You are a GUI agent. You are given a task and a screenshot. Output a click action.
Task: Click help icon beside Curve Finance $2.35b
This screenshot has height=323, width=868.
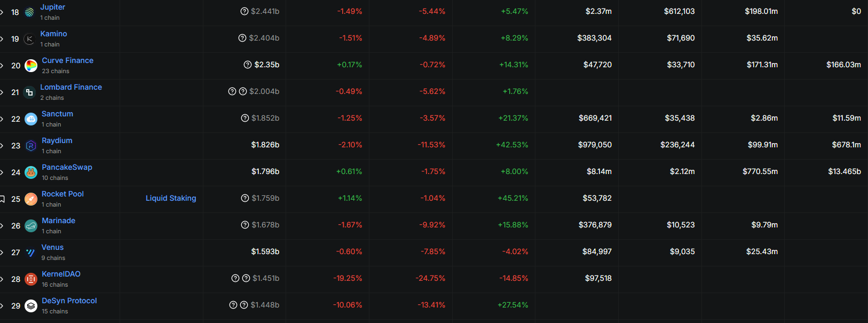(248, 65)
